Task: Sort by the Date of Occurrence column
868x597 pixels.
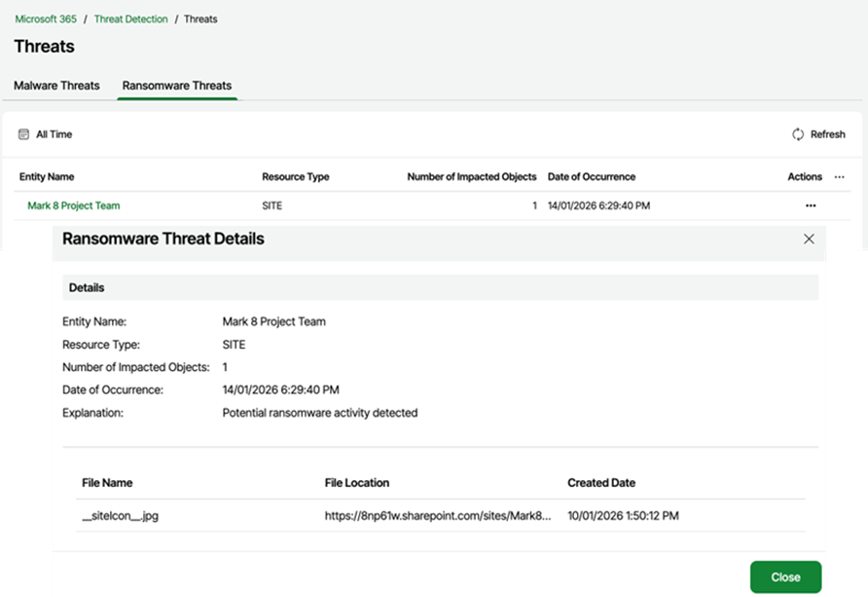Action: (593, 176)
